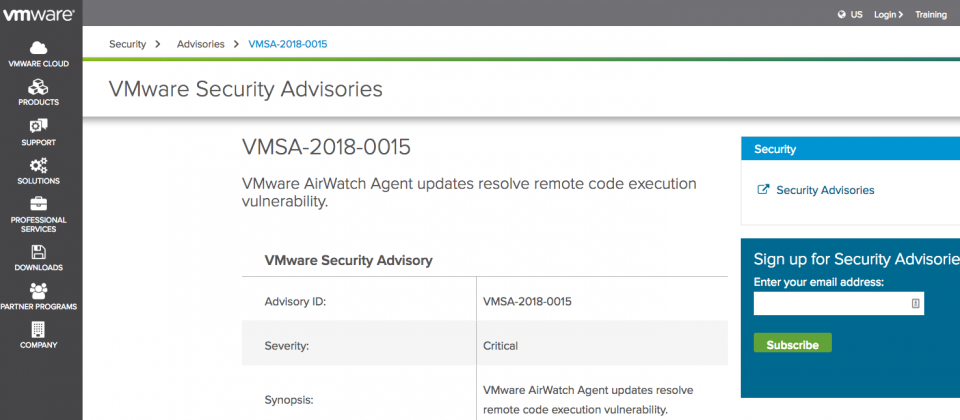960x420 pixels.
Task: Click the large VMSA-2018-0015 heading
Action: pyautogui.click(x=326, y=148)
